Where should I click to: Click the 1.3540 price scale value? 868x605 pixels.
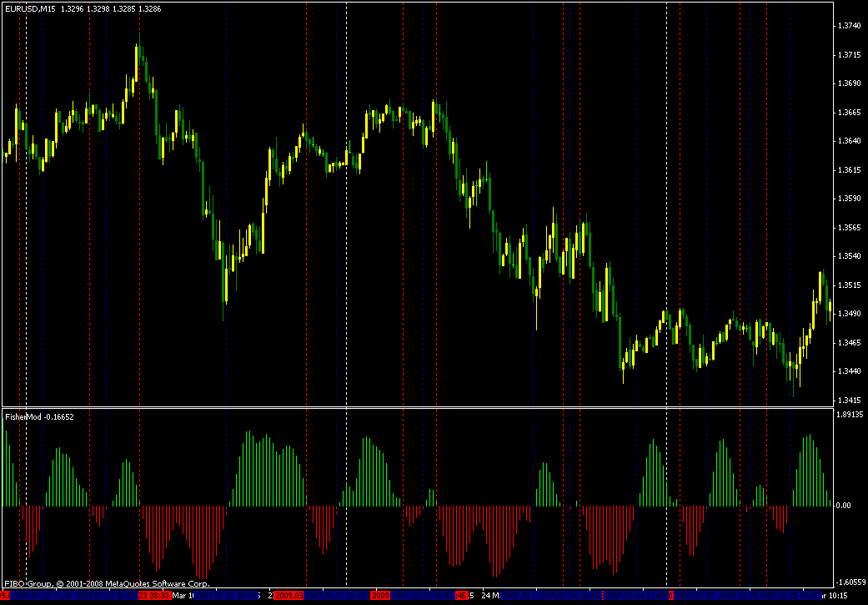pyautogui.click(x=848, y=256)
